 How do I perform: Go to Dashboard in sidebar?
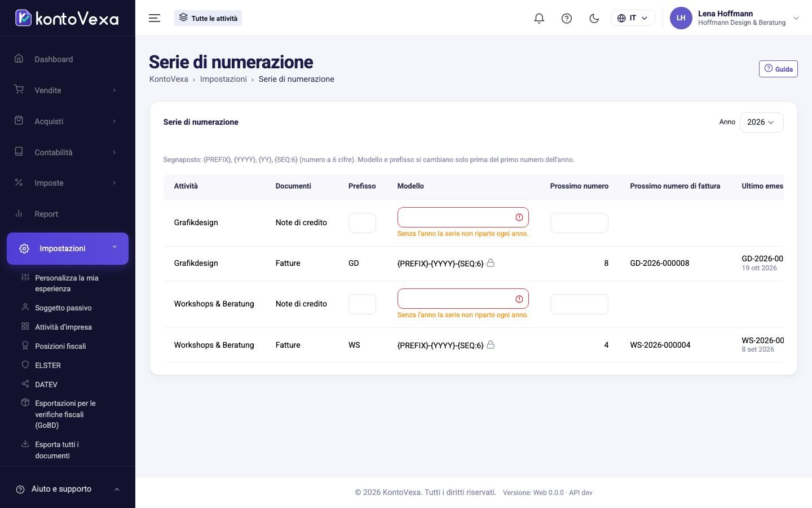click(68, 59)
